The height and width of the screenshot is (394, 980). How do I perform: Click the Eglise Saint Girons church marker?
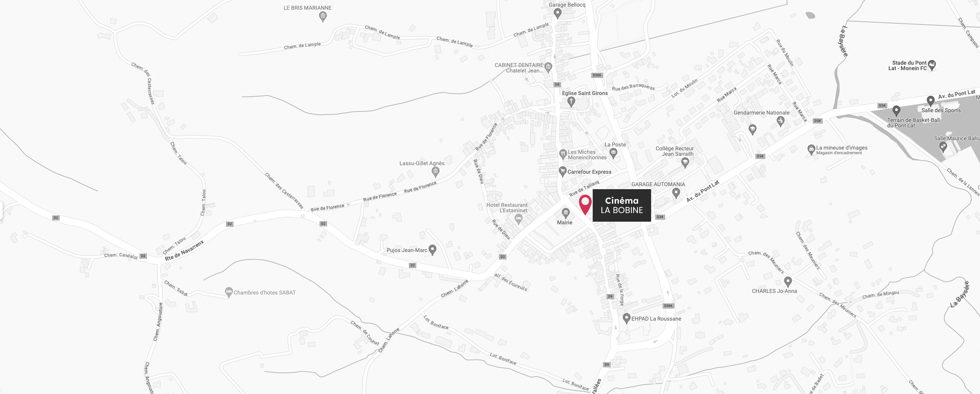point(571,102)
